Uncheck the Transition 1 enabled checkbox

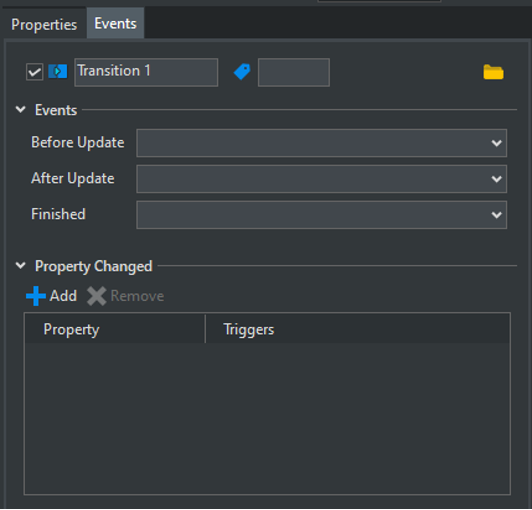pyautogui.click(x=35, y=72)
